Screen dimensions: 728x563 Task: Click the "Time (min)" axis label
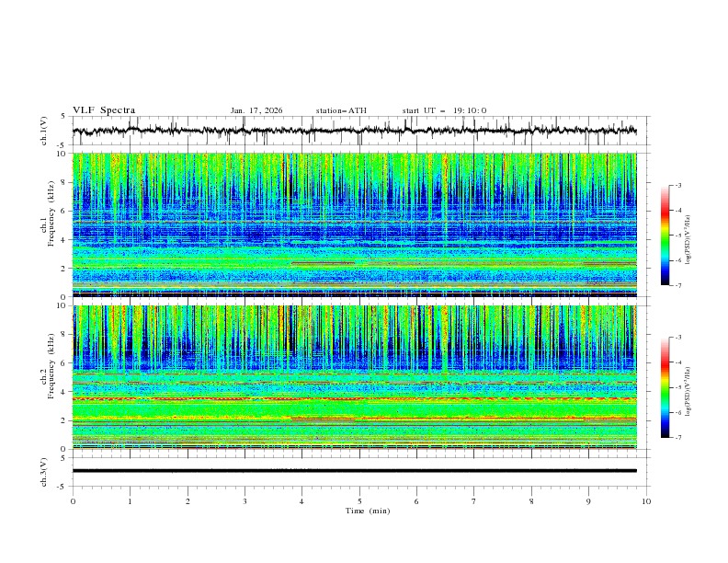point(368,511)
